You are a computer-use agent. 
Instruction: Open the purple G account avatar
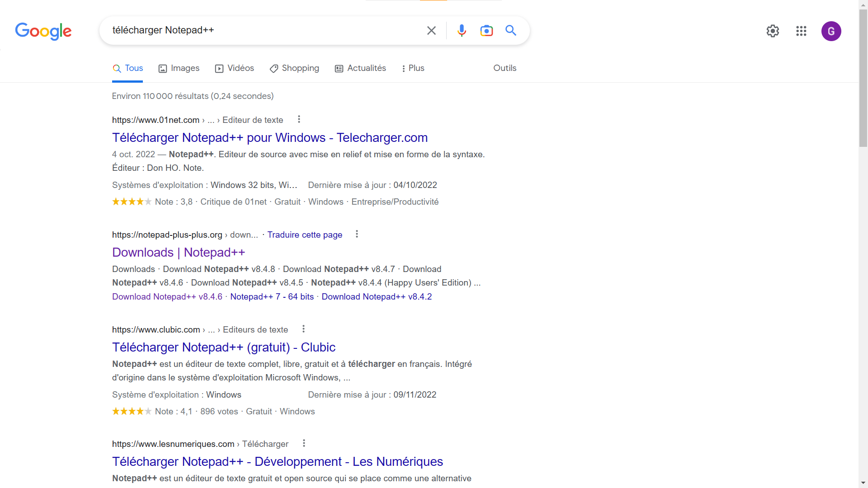831,31
